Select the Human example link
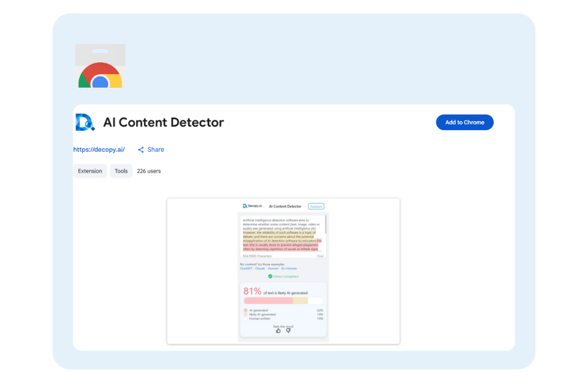Image resolution: width=588 pixels, height=383 pixels. (273, 268)
